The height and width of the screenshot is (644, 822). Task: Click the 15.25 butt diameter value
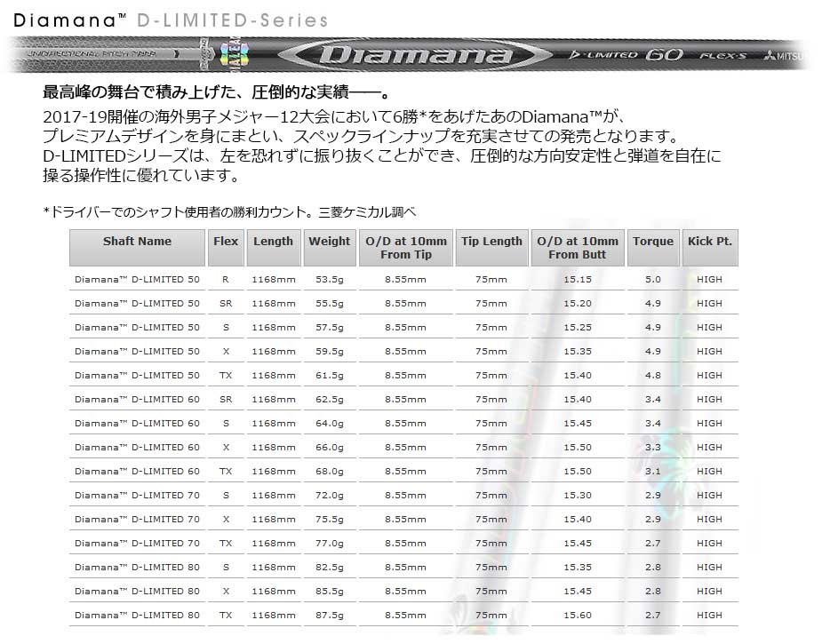click(578, 328)
